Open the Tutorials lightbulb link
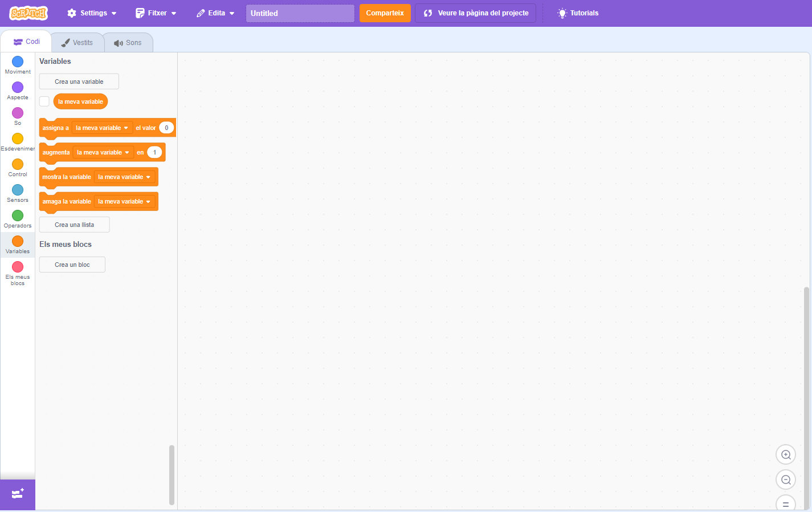 point(578,13)
